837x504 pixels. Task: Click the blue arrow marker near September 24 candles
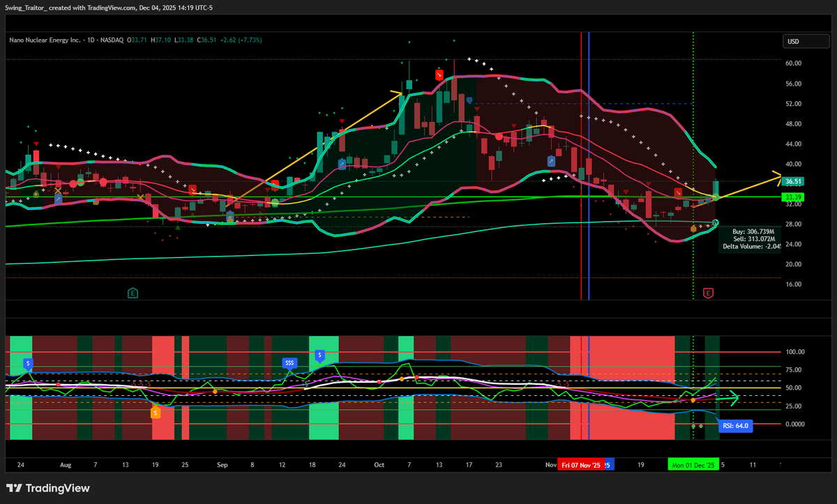342,163
